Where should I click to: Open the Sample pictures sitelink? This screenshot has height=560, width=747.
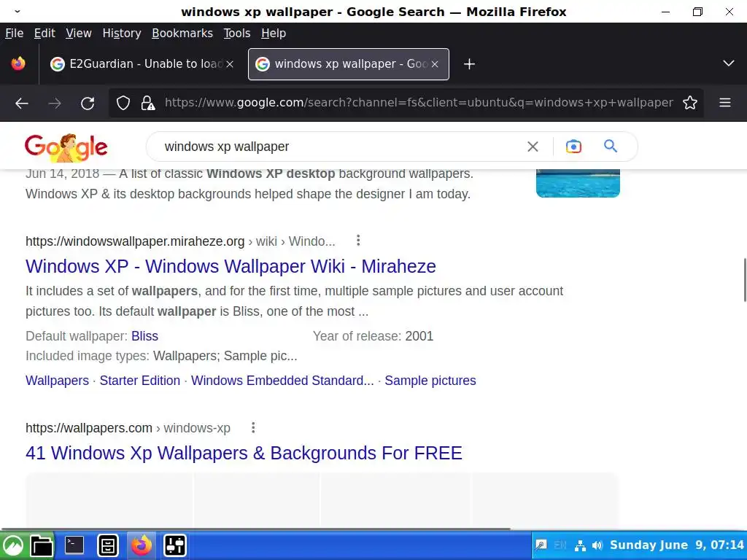(x=430, y=381)
